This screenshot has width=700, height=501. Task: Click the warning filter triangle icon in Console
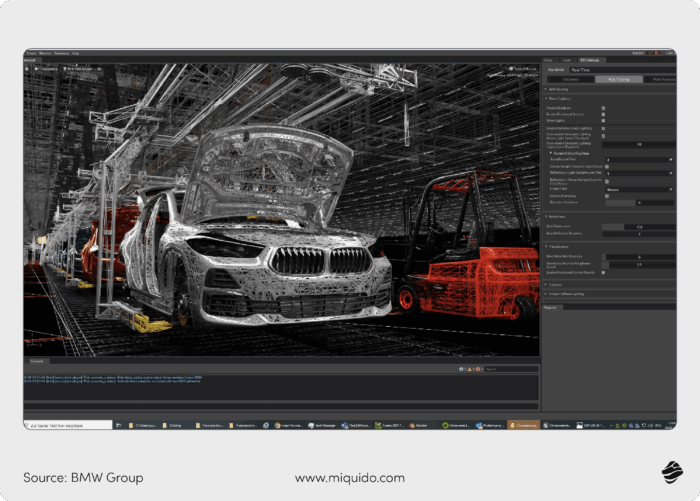(470, 369)
